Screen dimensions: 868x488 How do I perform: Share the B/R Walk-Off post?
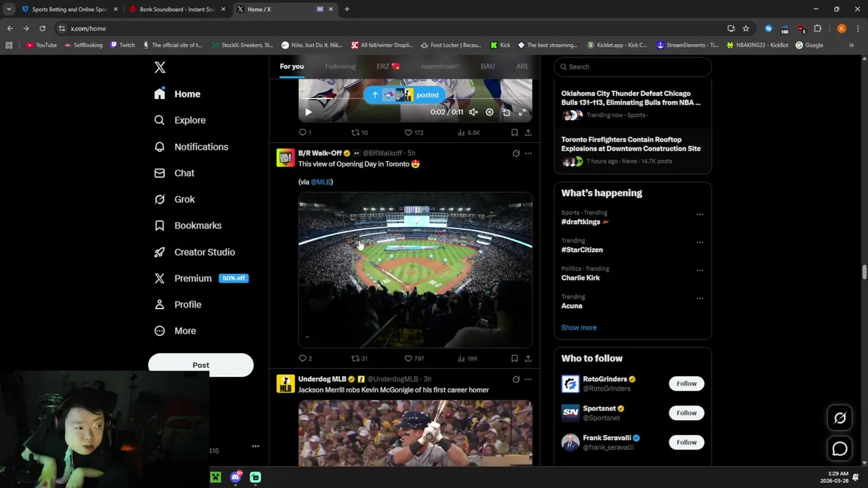click(528, 359)
